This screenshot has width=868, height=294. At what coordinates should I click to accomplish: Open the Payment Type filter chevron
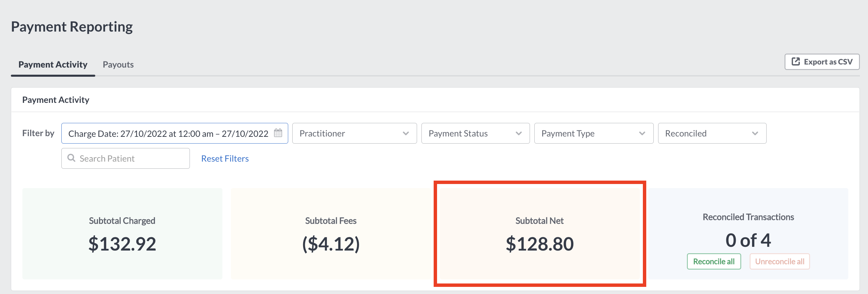(642, 133)
